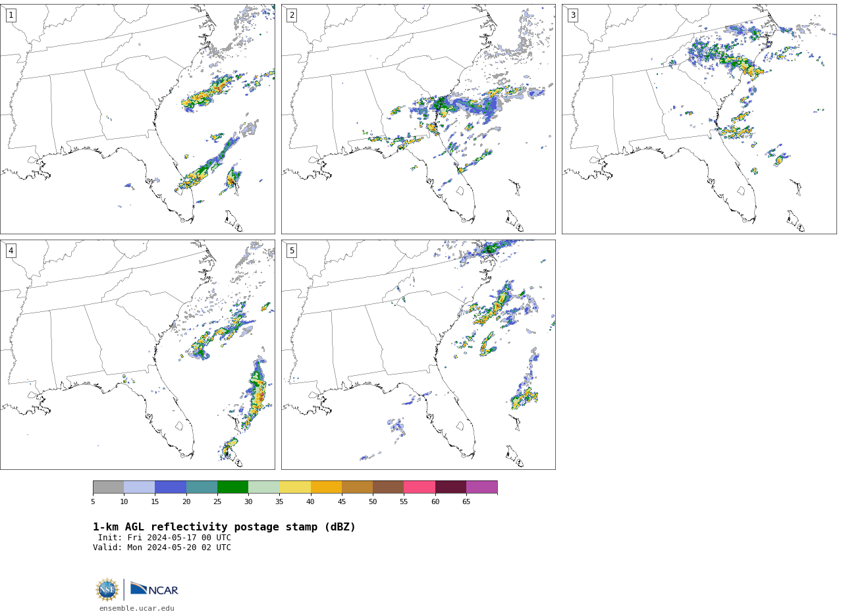Select the yellow 35-40 dBZ swatch
Image resolution: width=843 pixels, height=616 pixels.
[x=295, y=487]
